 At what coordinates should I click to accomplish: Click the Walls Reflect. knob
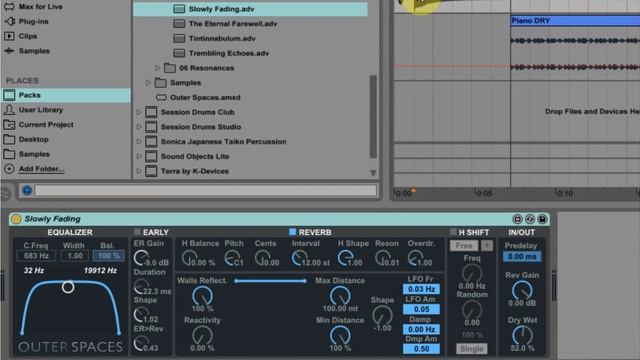(x=202, y=296)
